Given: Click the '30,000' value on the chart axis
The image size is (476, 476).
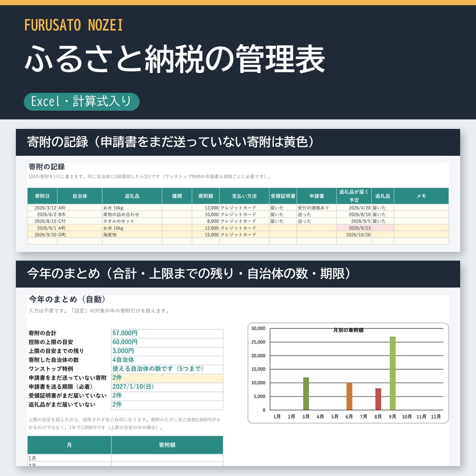Looking at the screenshot, I should 258,329.
